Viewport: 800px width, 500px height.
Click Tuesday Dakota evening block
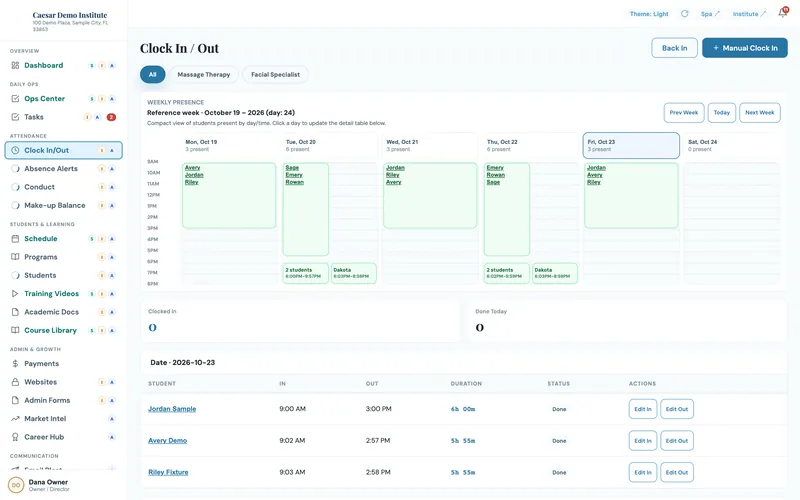pos(354,273)
